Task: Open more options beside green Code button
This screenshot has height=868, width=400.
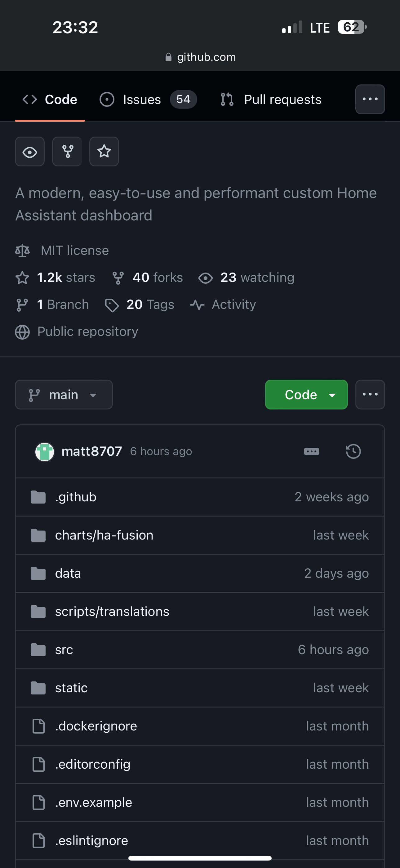Action: pyautogui.click(x=370, y=395)
